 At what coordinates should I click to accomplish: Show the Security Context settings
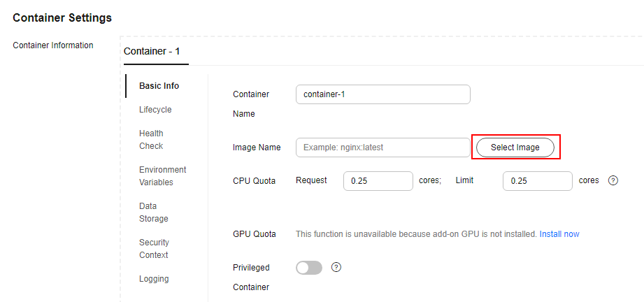154,249
